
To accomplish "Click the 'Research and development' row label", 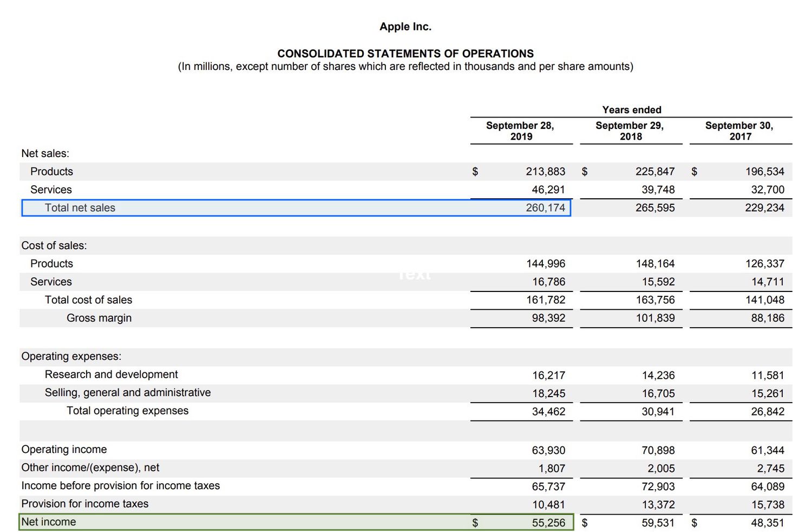I will click(111, 375).
